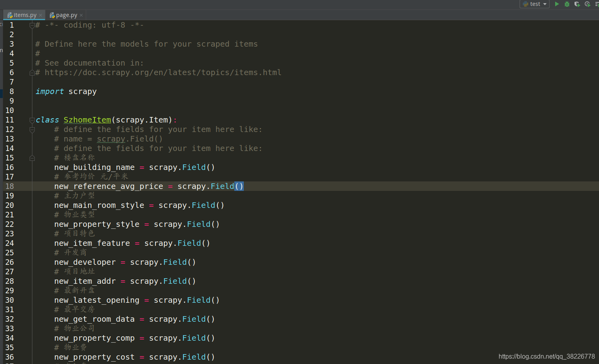Viewport: 599px width, 364px height.
Task: Click the 'Define here the models' comment line
Action: pyautogui.click(x=147, y=44)
